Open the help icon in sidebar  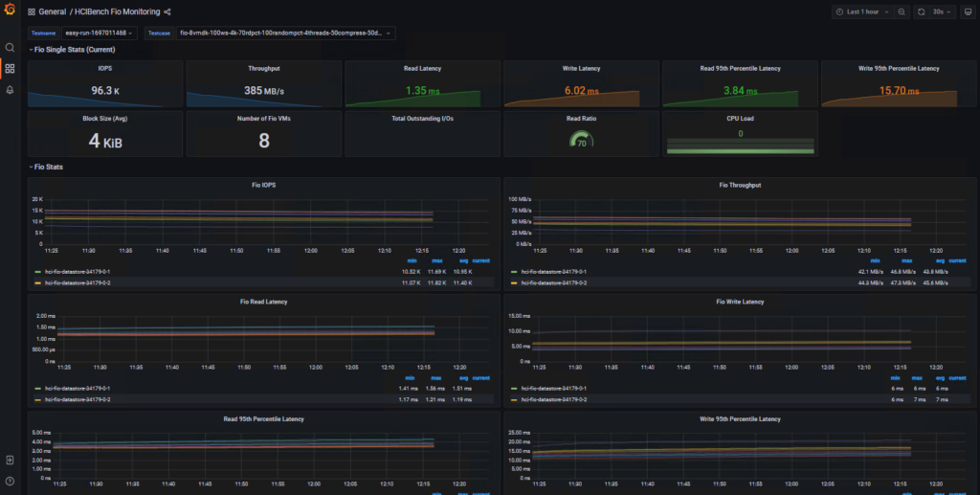pyautogui.click(x=10, y=481)
